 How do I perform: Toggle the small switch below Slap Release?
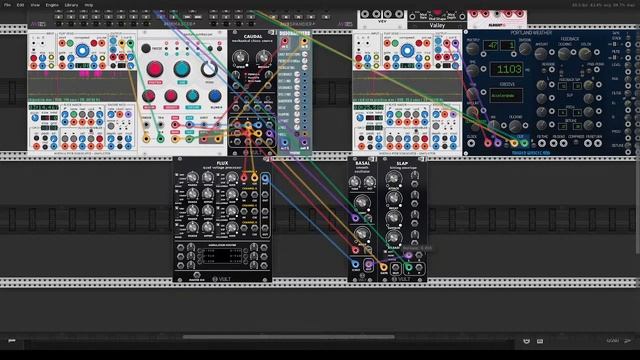click(385, 252)
